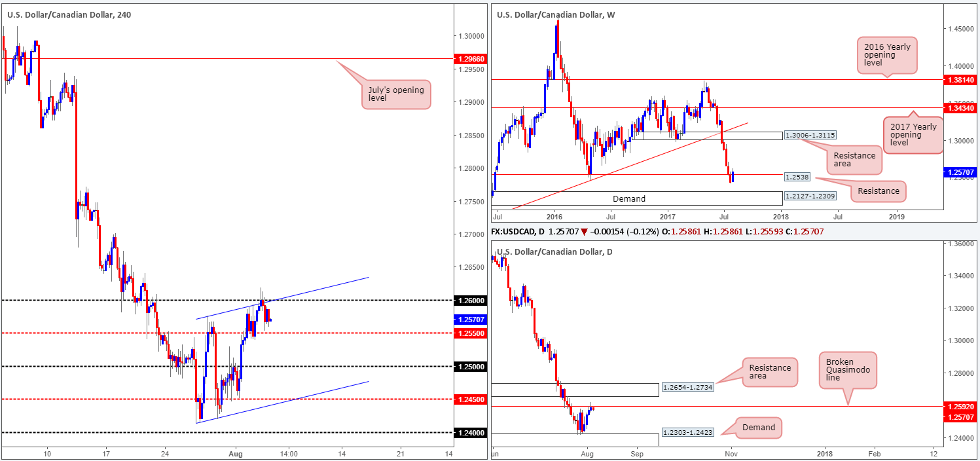The image size is (980, 461).
Task: Select the upper blue channel line on 240 chart
Action: pyautogui.click(x=282, y=298)
